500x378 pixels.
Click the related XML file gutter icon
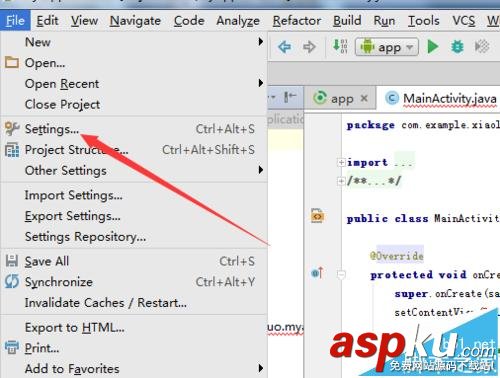tap(317, 216)
